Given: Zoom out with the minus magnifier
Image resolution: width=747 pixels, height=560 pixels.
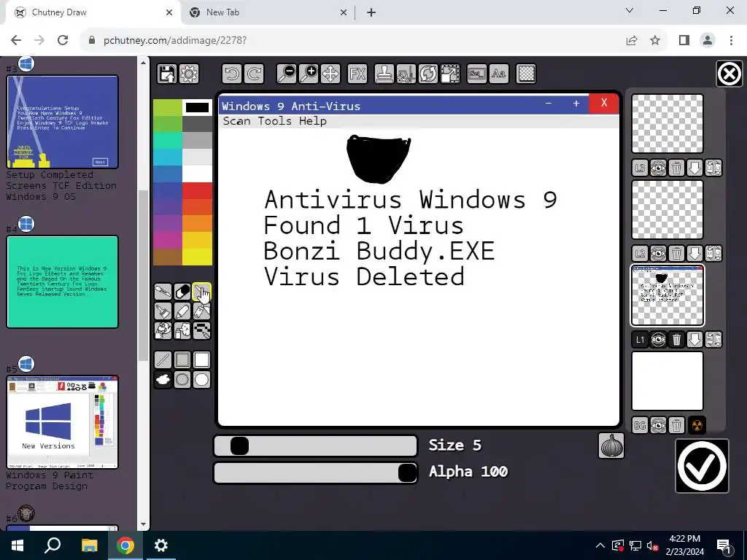Looking at the screenshot, I should tap(287, 74).
